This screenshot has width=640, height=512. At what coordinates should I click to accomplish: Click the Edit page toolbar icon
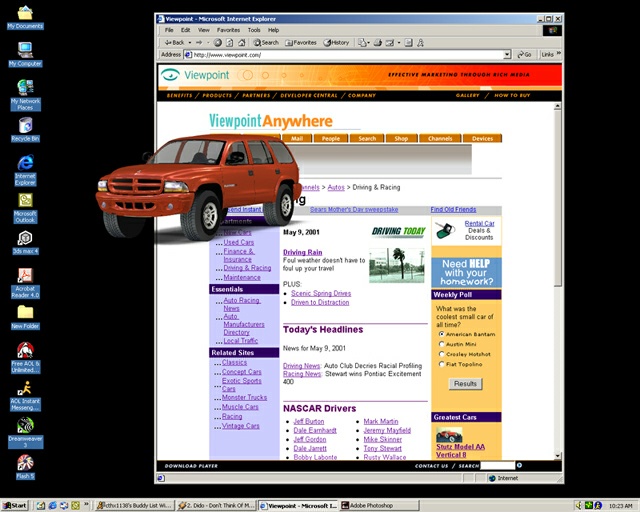click(390, 42)
